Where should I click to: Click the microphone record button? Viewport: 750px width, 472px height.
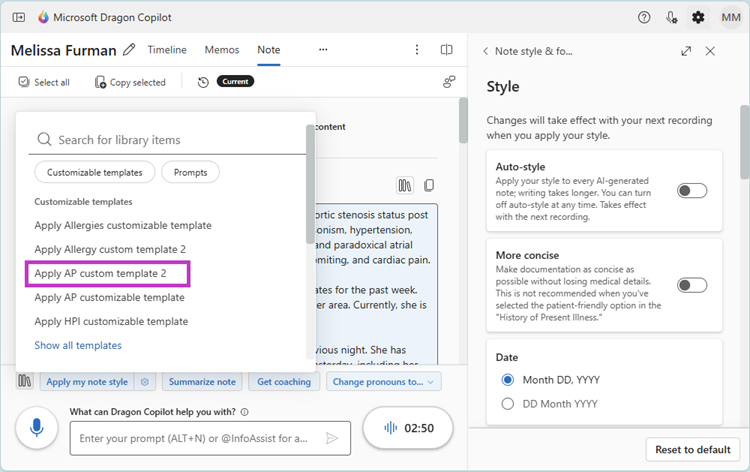(x=36, y=428)
